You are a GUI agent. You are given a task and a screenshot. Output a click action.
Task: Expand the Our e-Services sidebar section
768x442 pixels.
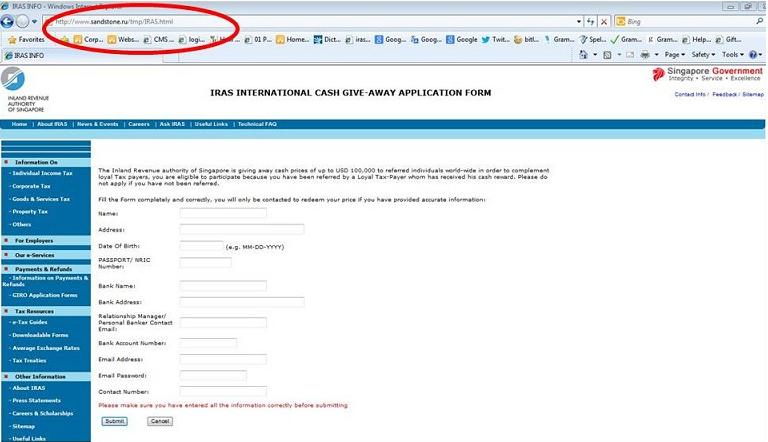click(x=46, y=255)
